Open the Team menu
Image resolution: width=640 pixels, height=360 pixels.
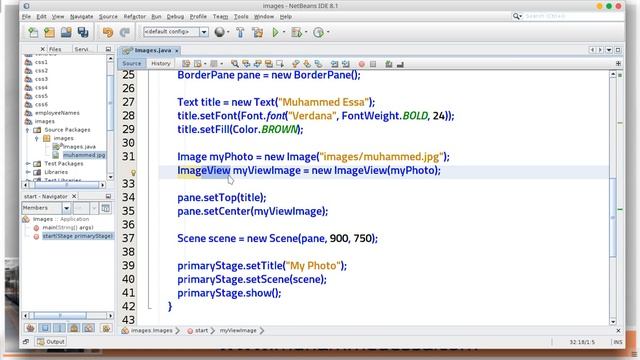tap(220, 17)
